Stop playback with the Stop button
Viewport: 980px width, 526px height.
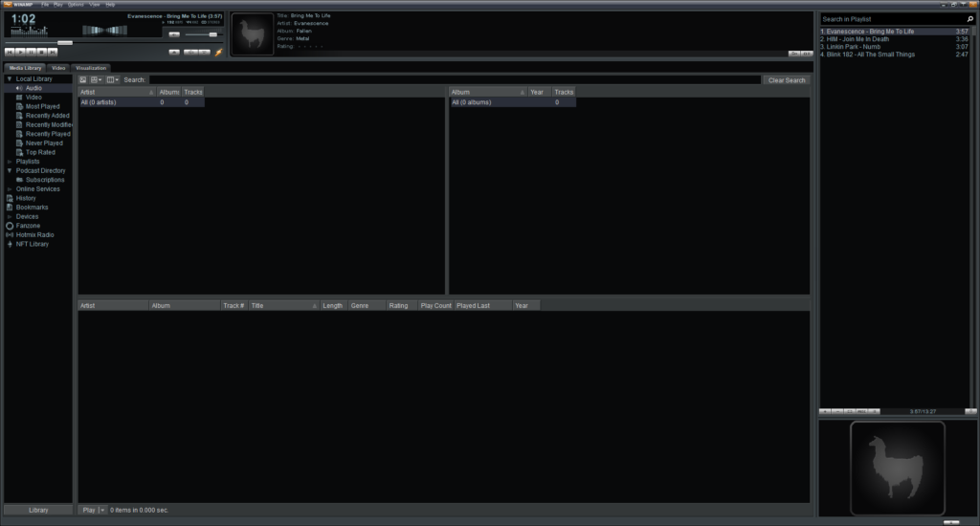42,52
